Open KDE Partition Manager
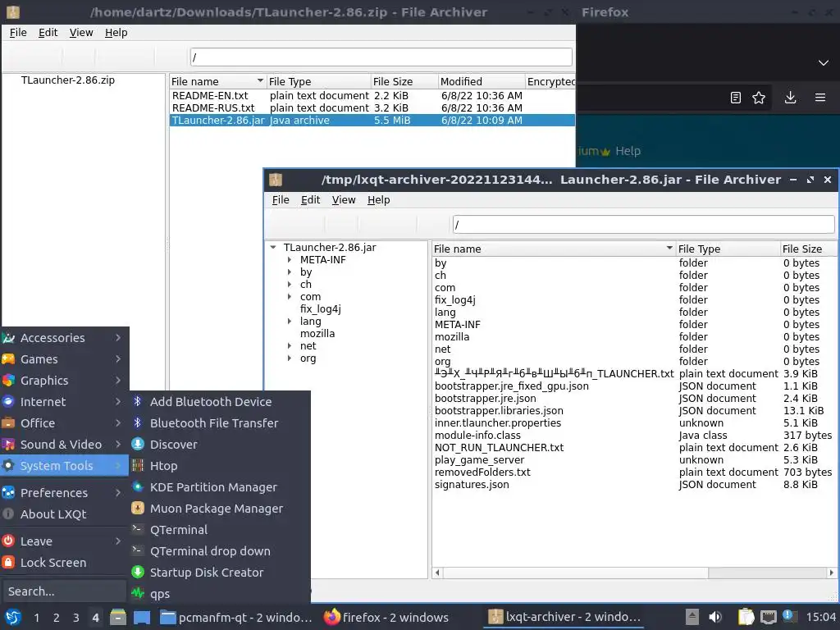 click(220, 487)
